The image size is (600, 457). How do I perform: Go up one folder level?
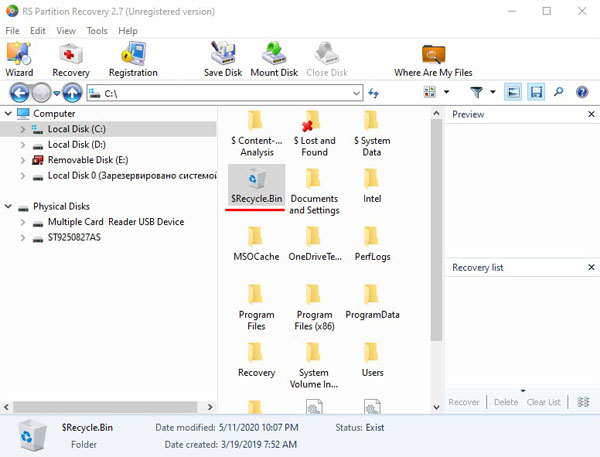point(72,93)
